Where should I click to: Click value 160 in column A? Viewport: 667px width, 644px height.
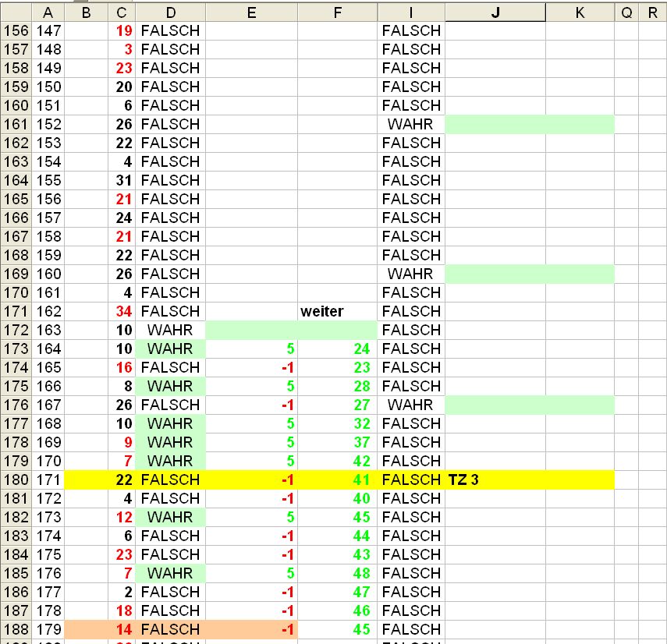(x=48, y=274)
